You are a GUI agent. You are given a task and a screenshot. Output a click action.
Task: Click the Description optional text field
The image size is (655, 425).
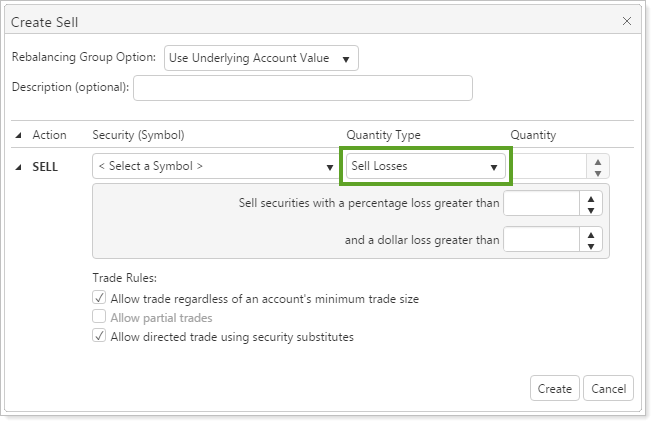point(302,88)
